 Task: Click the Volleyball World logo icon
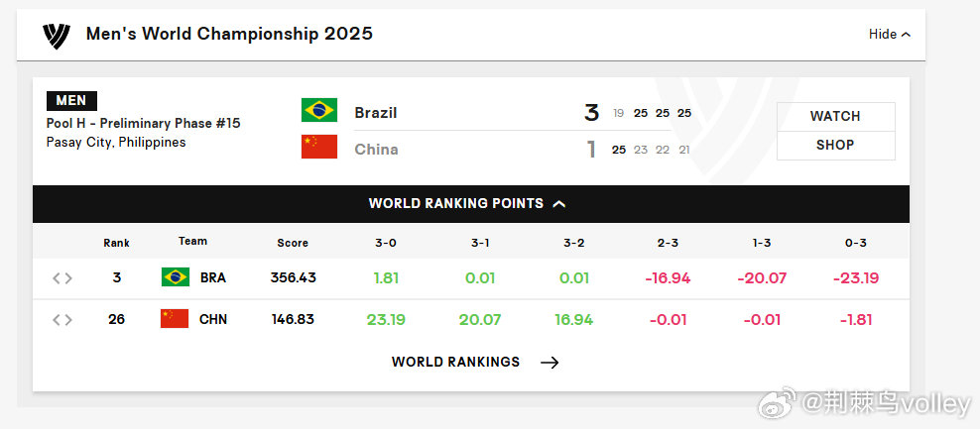[x=57, y=36]
